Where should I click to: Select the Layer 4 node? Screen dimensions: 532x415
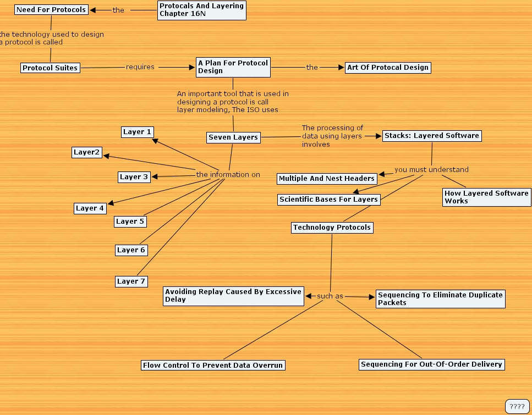90,208
